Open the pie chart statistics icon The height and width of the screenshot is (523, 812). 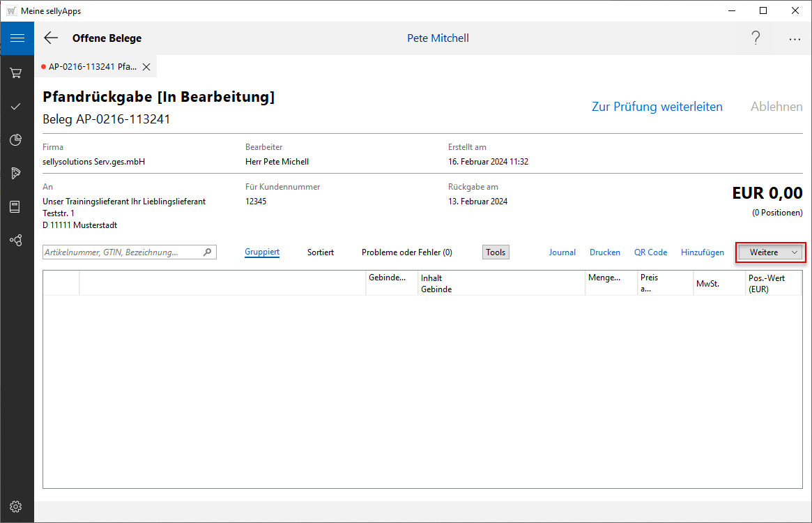pyautogui.click(x=16, y=139)
